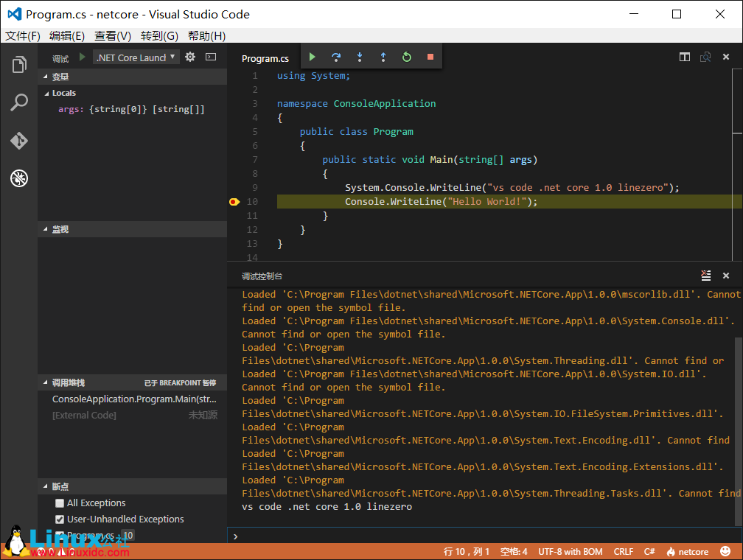Open the Debug view in sidebar
Screen dimensions: 743x560
pyautogui.click(x=19, y=178)
